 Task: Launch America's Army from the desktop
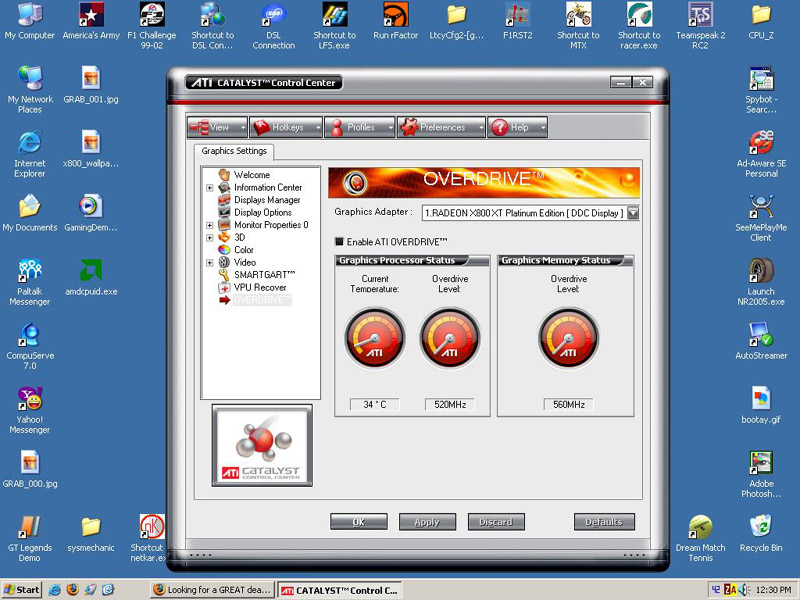tap(91, 20)
